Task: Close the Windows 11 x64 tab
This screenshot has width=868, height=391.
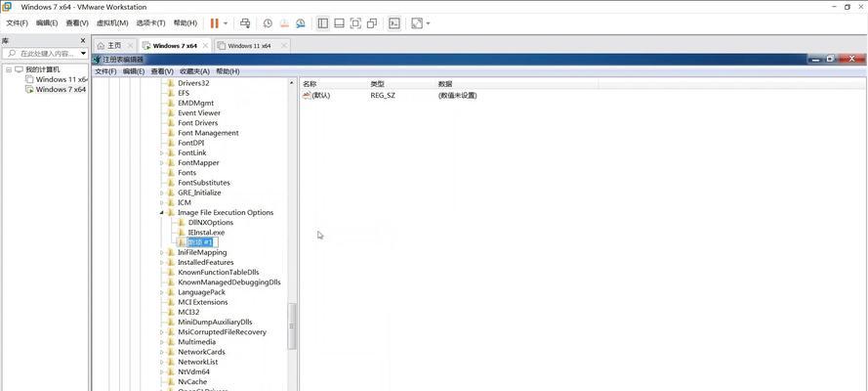Action: pyautogui.click(x=283, y=46)
